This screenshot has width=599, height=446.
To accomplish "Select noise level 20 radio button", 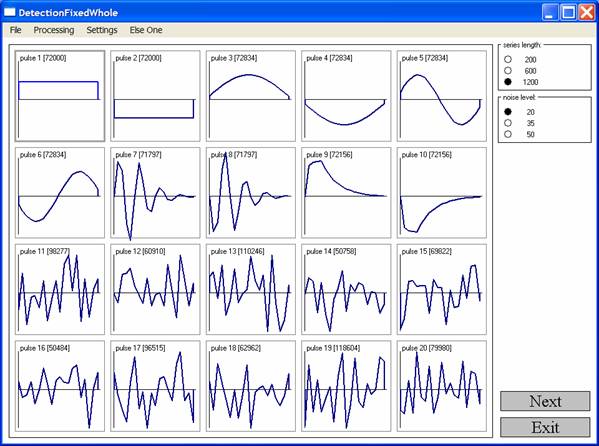I will pyautogui.click(x=508, y=112).
